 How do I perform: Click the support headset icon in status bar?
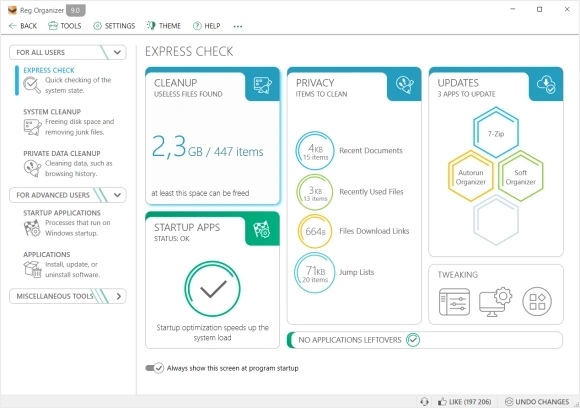(424, 401)
